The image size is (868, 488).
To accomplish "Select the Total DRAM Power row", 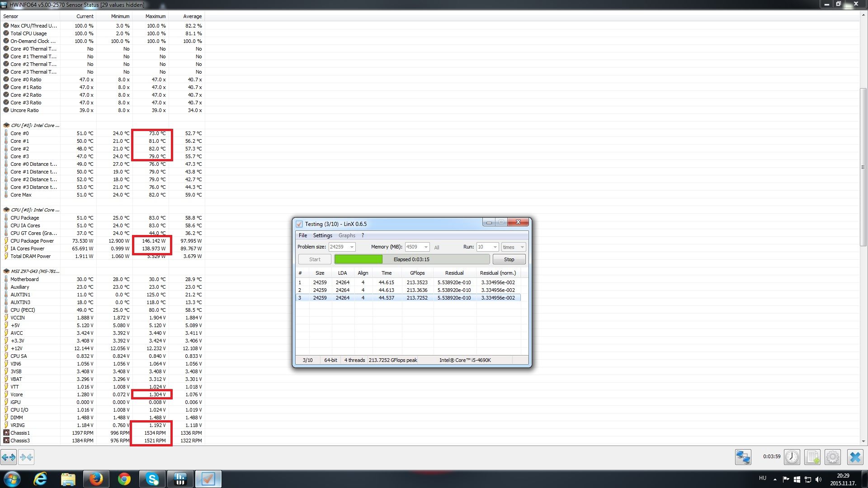I will pyautogui.click(x=103, y=256).
